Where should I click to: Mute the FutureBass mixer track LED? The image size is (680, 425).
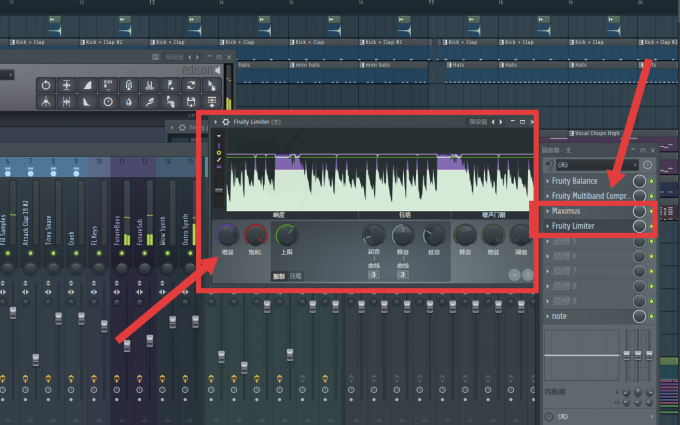122,253
